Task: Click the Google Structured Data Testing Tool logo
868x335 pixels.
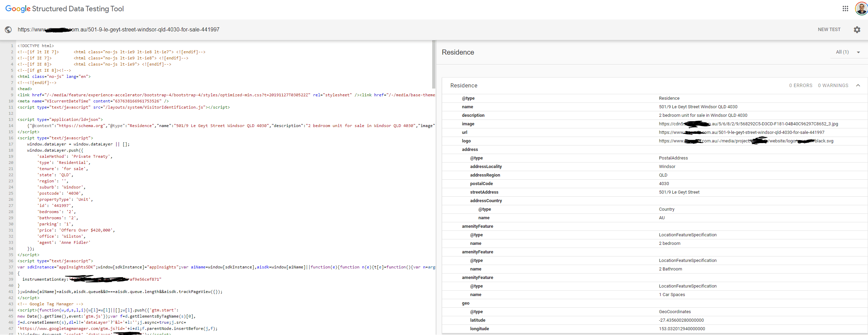Action: click(x=65, y=9)
